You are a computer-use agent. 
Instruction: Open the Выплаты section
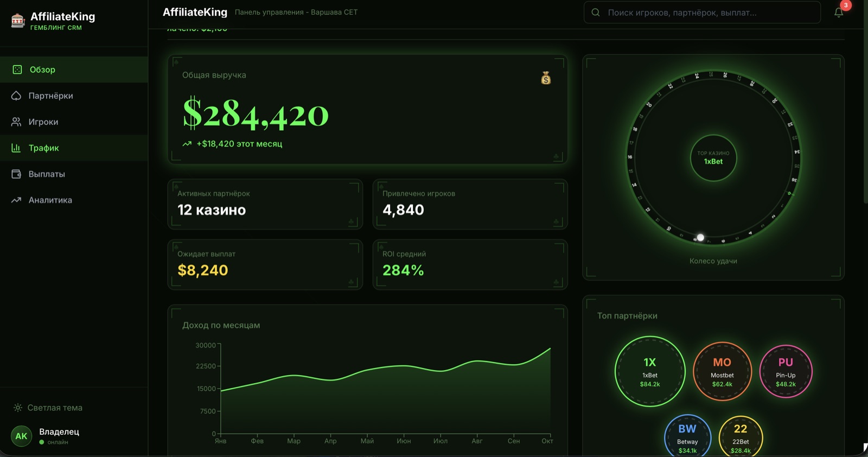coord(74,174)
